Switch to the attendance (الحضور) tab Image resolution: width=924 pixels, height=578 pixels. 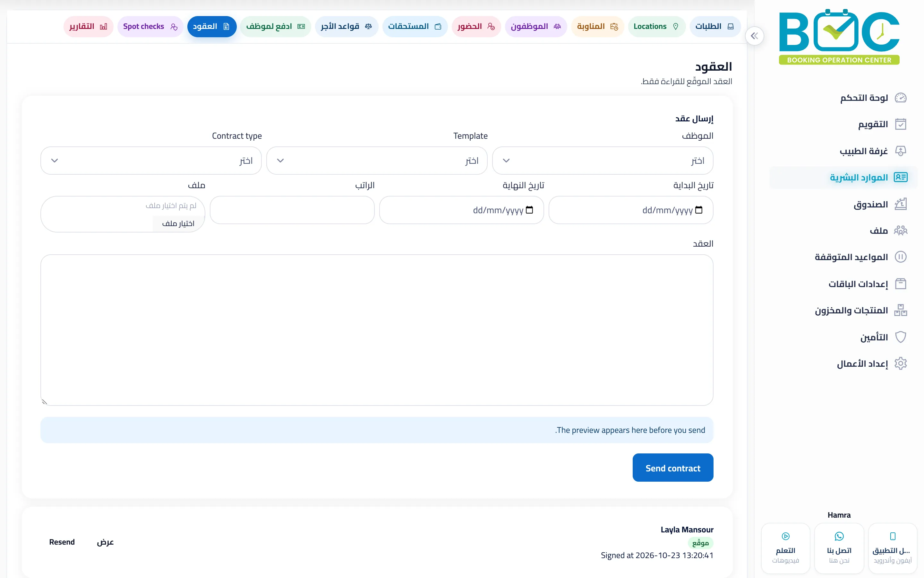pos(476,26)
